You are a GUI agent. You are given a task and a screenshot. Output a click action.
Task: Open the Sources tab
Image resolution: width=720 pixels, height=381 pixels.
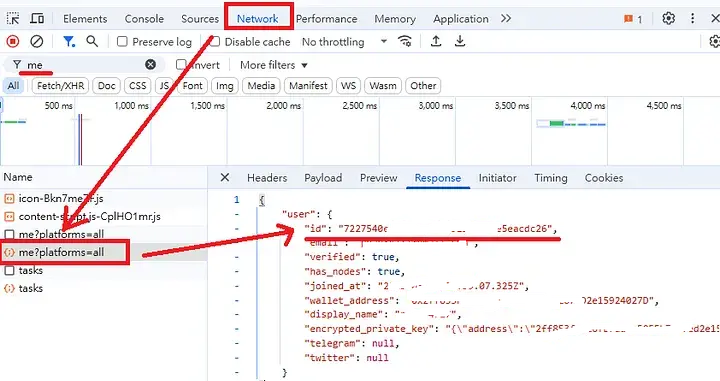click(200, 19)
